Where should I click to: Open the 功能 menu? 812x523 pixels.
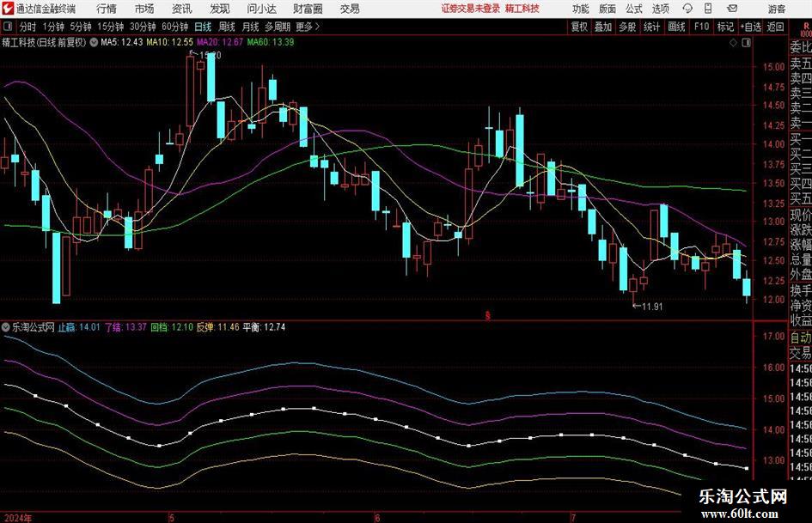click(x=581, y=9)
